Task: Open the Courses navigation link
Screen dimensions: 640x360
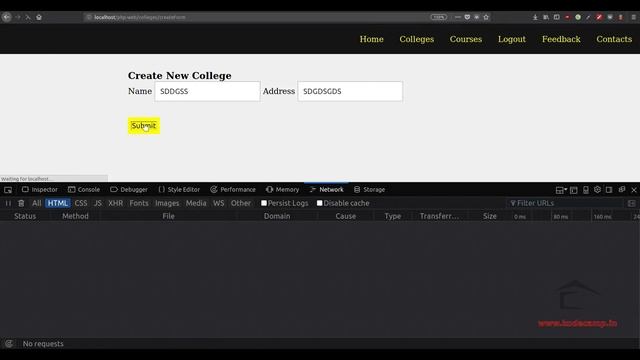Action: click(x=466, y=39)
